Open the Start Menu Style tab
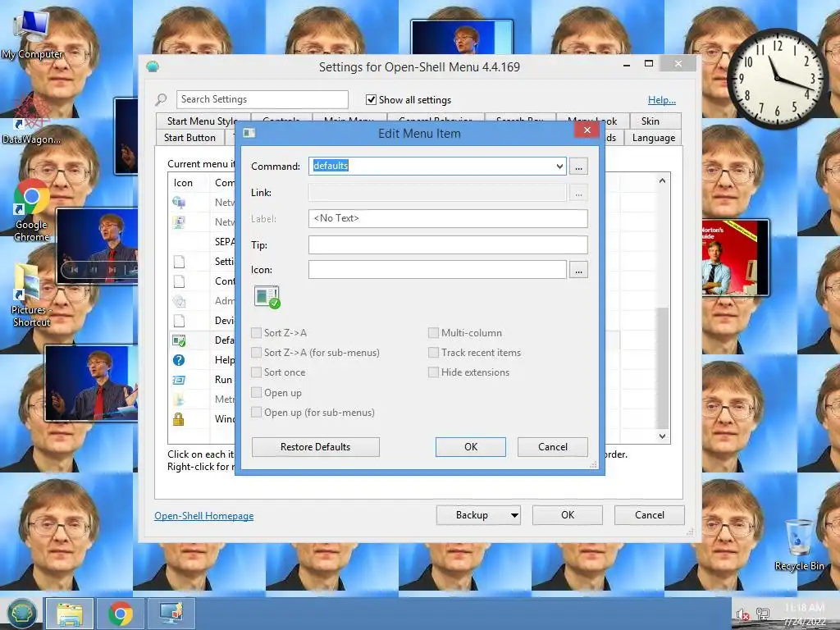 (x=203, y=121)
